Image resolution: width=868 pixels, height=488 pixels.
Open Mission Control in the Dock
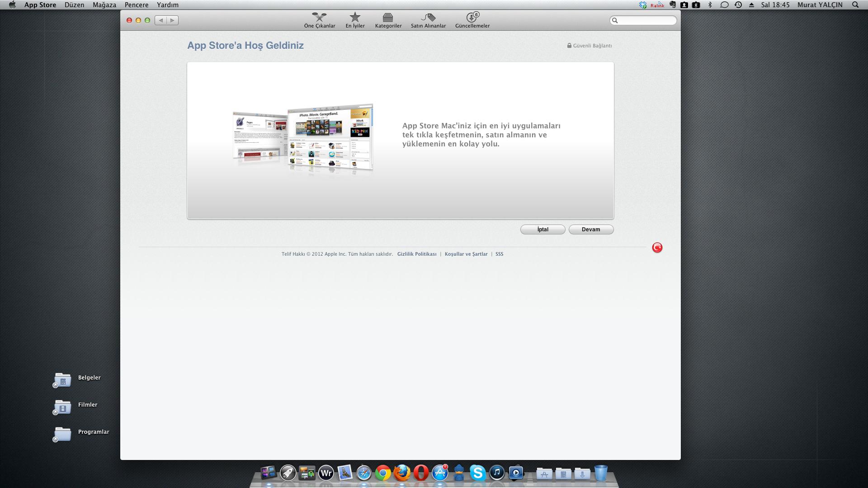(x=269, y=473)
